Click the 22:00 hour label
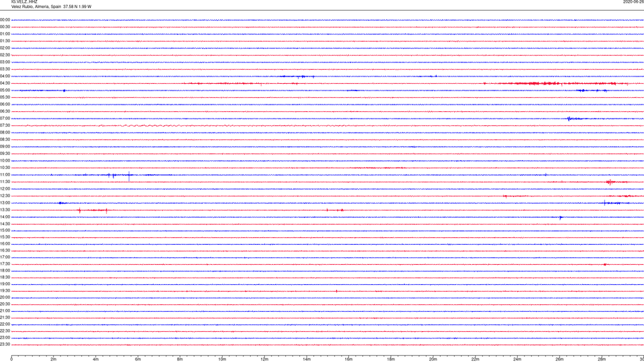The height and width of the screenshot is (362, 644). (5, 324)
